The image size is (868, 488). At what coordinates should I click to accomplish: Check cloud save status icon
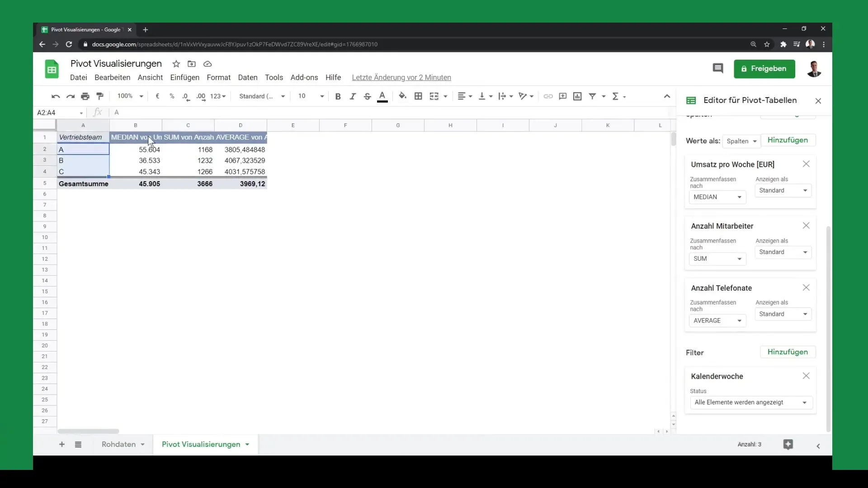(208, 64)
